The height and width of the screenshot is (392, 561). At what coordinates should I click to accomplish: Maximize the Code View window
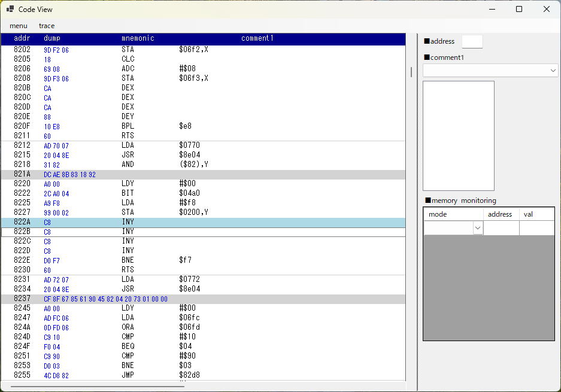(x=519, y=9)
